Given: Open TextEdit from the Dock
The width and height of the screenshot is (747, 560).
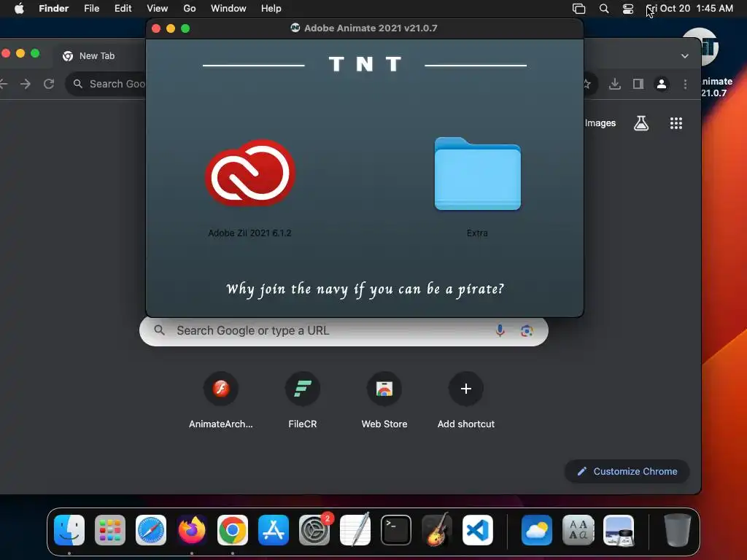Looking at the screenshot, I should [355, 530].
